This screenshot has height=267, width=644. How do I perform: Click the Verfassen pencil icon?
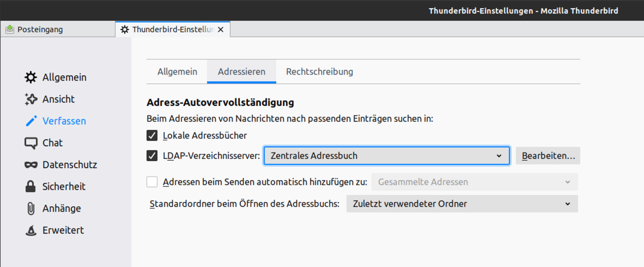coord(31,121)
